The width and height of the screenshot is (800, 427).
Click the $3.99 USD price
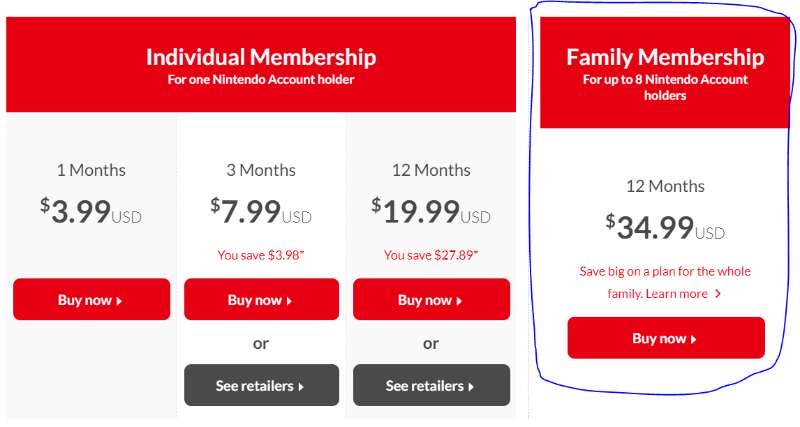[x=91, y=211]
